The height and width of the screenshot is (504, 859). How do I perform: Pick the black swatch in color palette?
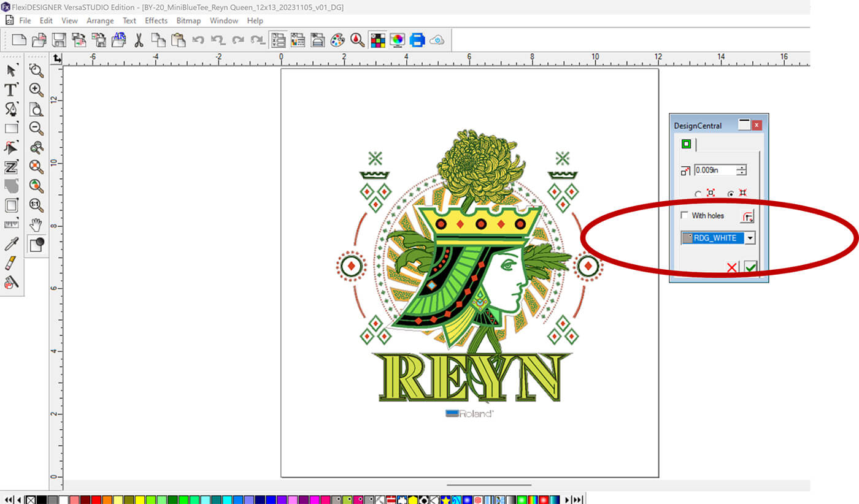41,500
